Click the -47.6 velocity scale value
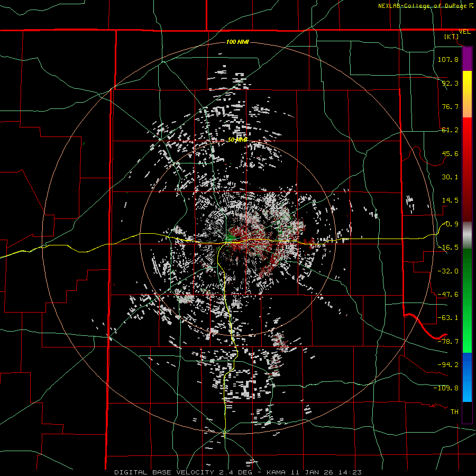This screenshot has height=476, width=476. tap(448, 295)
